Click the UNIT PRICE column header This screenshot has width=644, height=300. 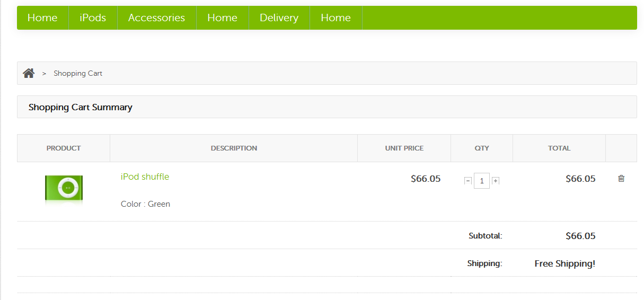click(404, 148)
